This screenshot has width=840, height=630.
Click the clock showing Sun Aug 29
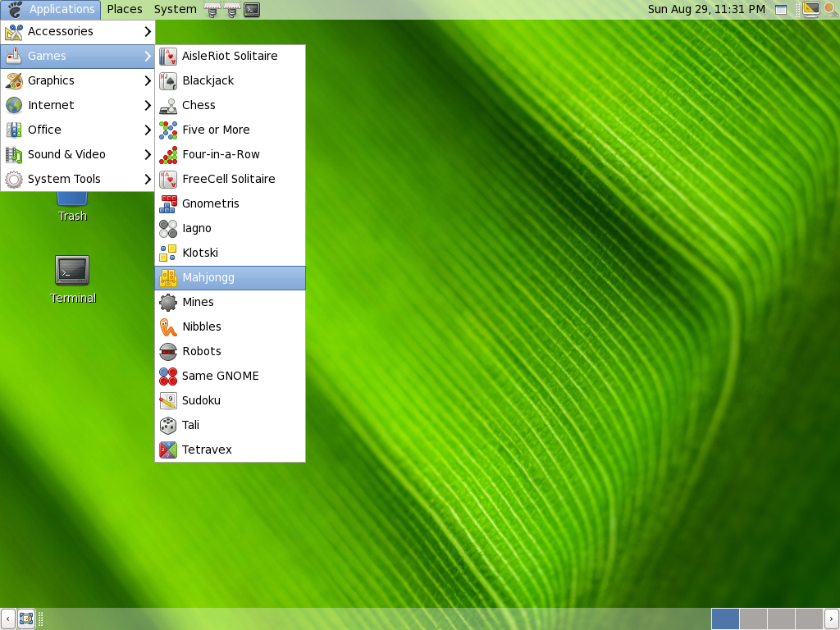tap(706, 10)
